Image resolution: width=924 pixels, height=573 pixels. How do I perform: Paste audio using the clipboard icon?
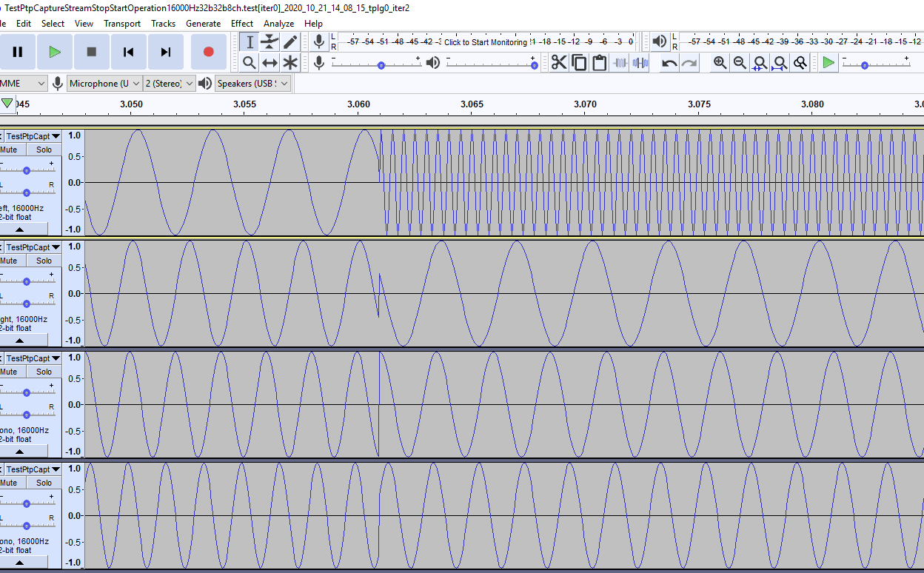(x=599, y=63)
